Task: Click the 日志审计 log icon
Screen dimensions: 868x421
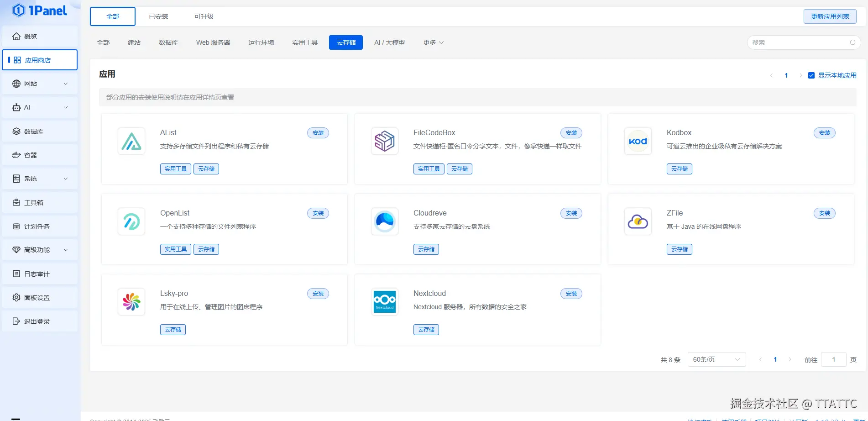Action: tap(16, 274)
